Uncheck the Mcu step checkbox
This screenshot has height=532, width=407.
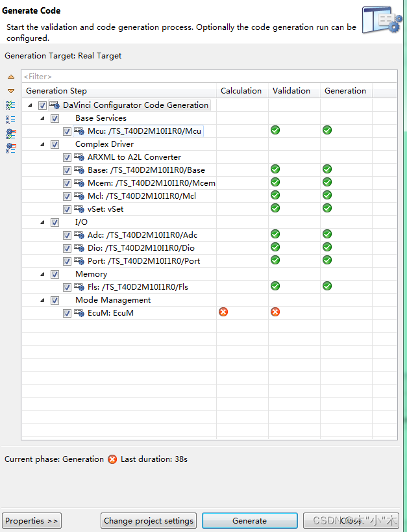67,131
